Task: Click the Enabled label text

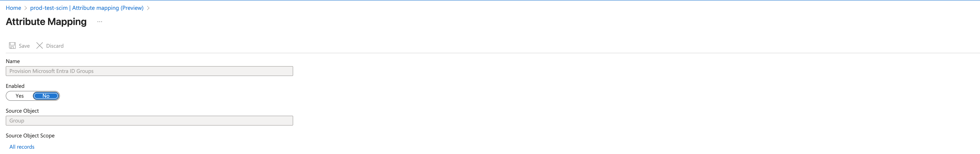Action: click(15, 86)
